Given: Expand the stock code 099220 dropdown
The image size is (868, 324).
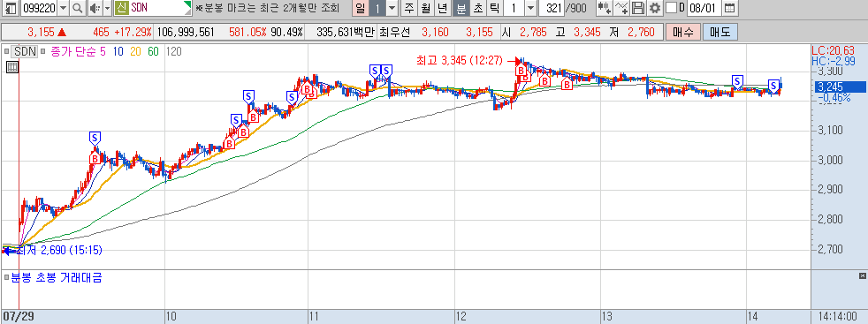Looking at the screenshot, I should 63,8.
